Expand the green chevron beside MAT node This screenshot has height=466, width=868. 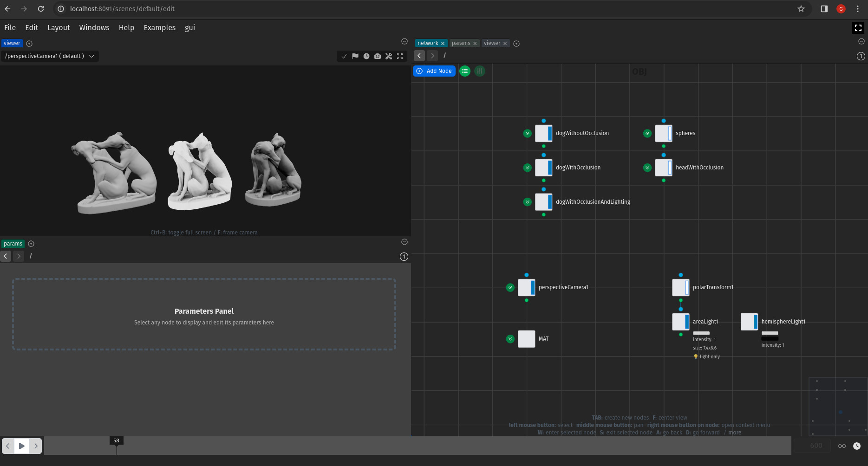click(x=510, y=339)
